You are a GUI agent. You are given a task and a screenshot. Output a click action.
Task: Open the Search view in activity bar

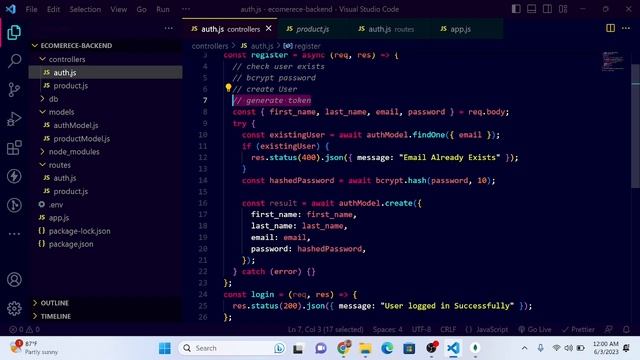pyautogui.click(x=14, y=61)
